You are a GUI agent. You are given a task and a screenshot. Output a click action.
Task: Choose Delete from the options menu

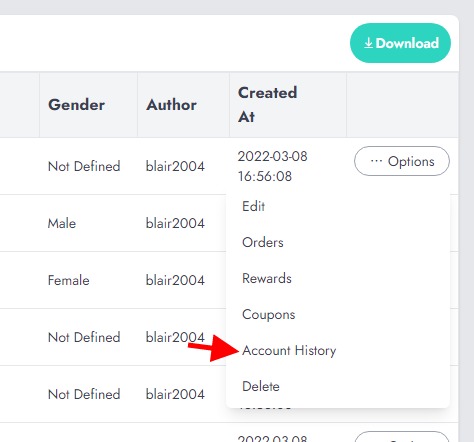261,386
